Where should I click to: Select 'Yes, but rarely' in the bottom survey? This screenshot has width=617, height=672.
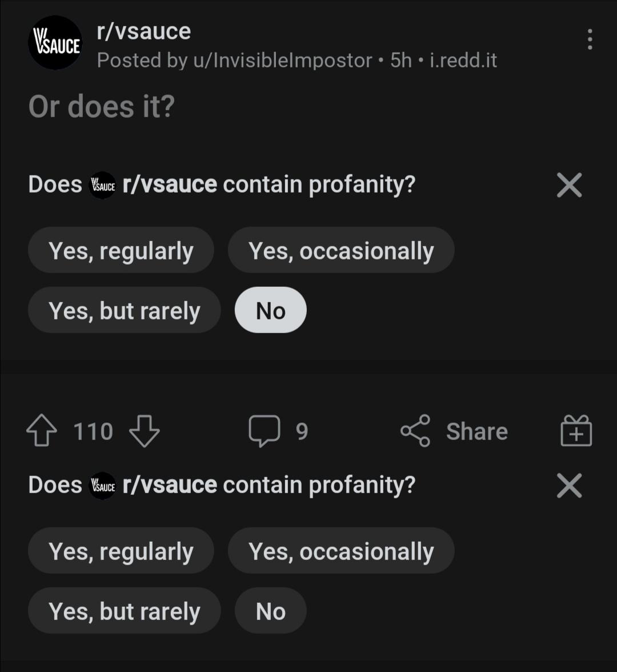[124, 610]
